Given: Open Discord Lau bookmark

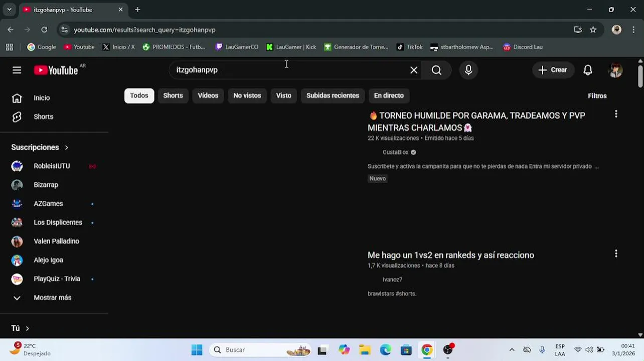Looking at the screenshot, I should 523,47.
